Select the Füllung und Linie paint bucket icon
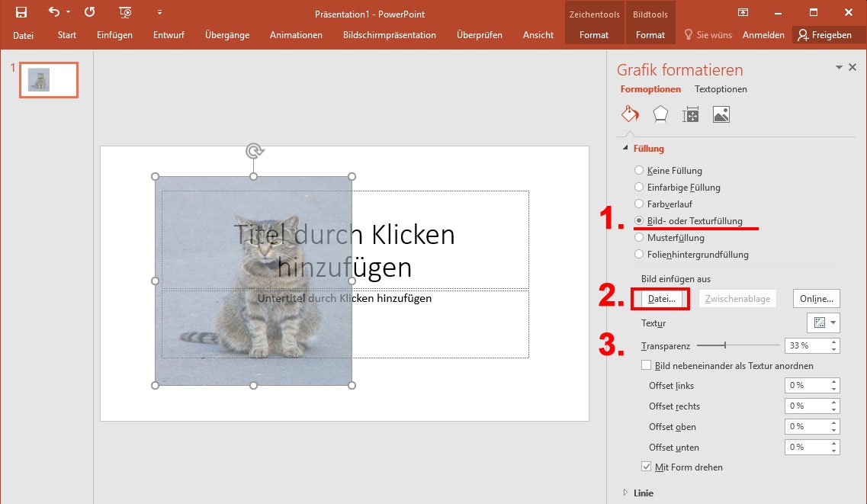 pos(630,113)
